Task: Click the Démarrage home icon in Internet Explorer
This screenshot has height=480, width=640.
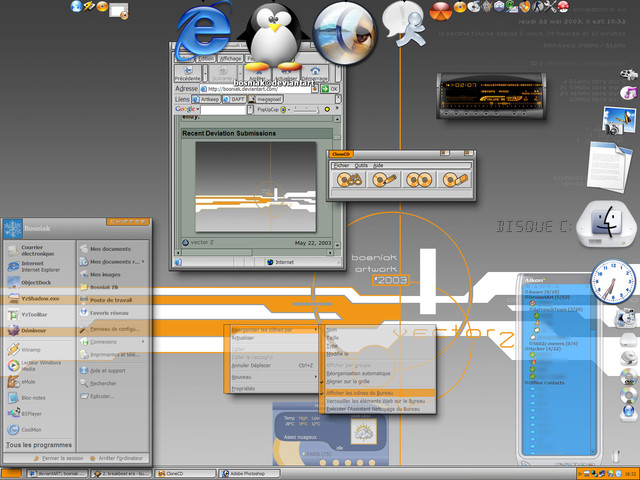Action: pyautogui.click(x=315, y=73)
